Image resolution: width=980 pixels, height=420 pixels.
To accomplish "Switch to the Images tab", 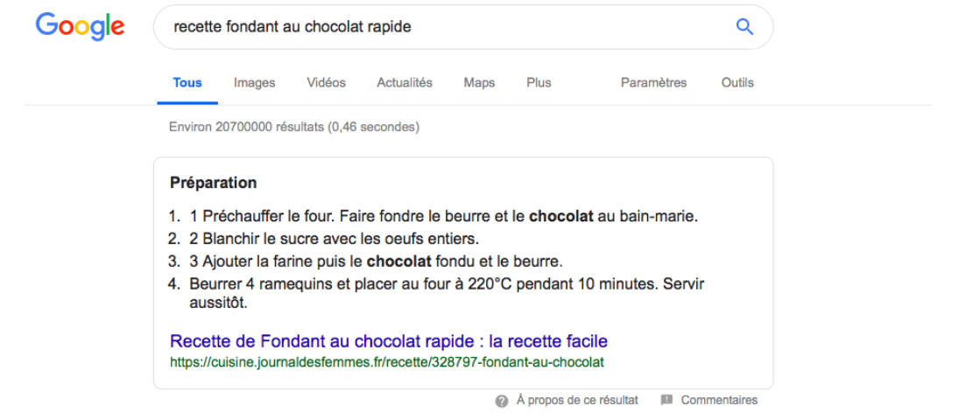I will click(x=254, y=83).
